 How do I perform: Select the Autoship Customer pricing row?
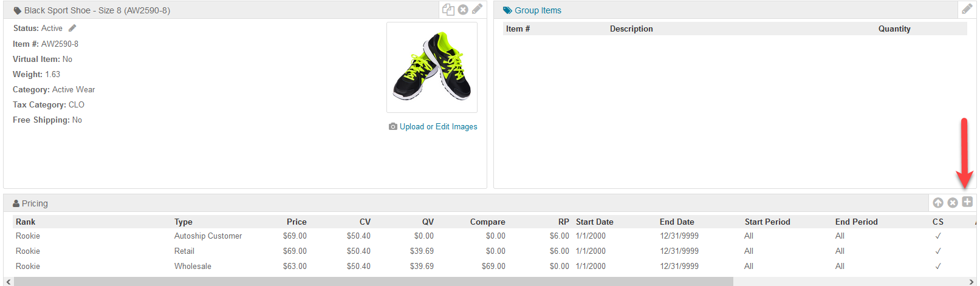pos(208,236)
